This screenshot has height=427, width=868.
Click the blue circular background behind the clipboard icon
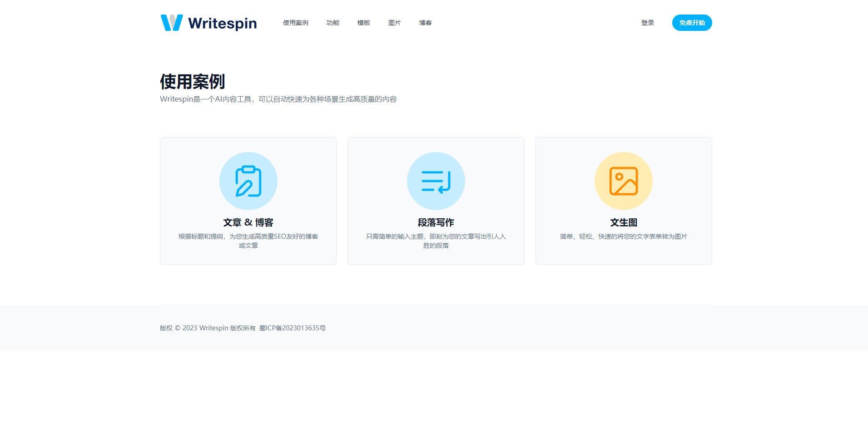pos(248,181)
